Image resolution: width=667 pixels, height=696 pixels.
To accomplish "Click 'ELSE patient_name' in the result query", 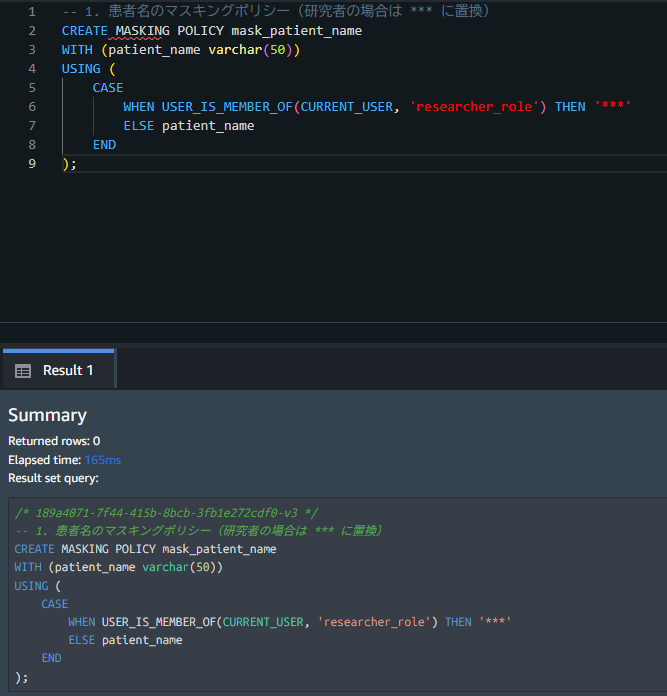I will click(x=125, y=640).
